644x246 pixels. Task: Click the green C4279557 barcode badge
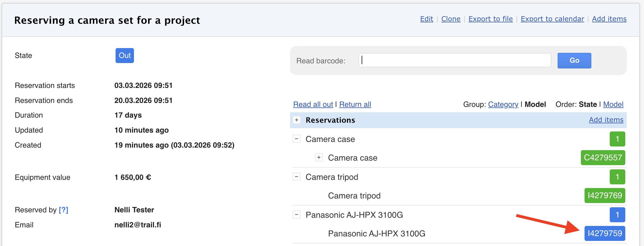click(603, 157)
